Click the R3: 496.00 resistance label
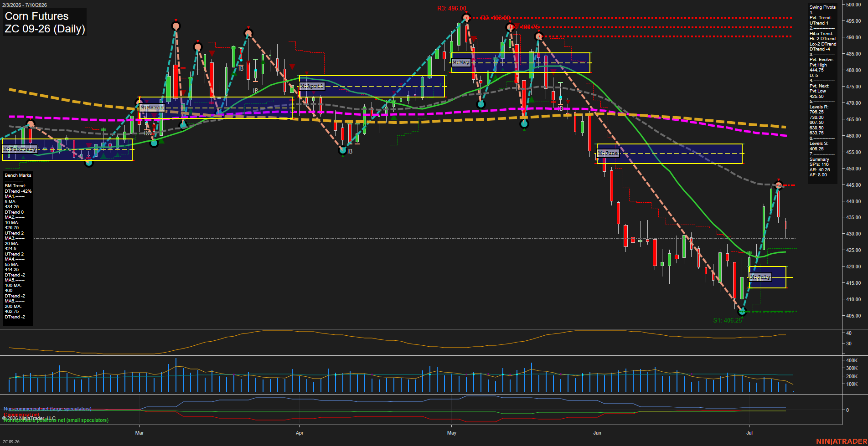This screenshot has height=446, width=868. tap(451, 8)
